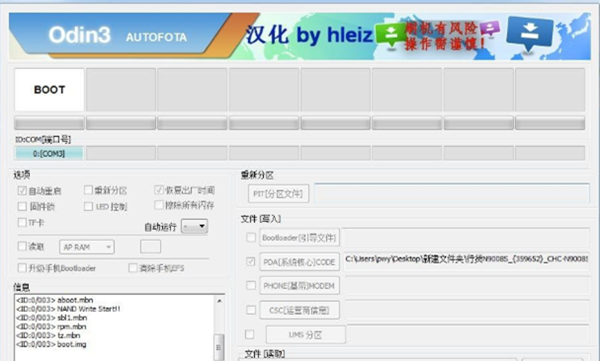The height and width of the screenshot is (361, 600).
Task: Uncheck the PDA file checkbox
Action: tap(251, 261)
